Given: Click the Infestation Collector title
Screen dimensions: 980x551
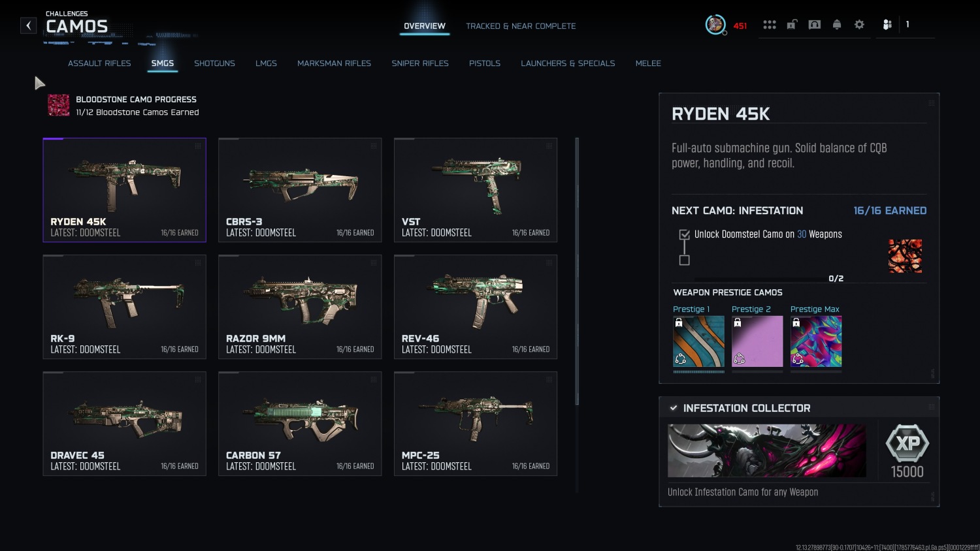Looking at the screenshot, I should [747, 408].
